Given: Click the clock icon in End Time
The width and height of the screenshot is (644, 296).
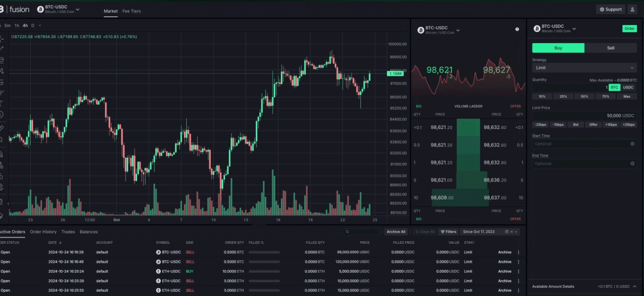Looking at the screenshot, I should (632, 163).
